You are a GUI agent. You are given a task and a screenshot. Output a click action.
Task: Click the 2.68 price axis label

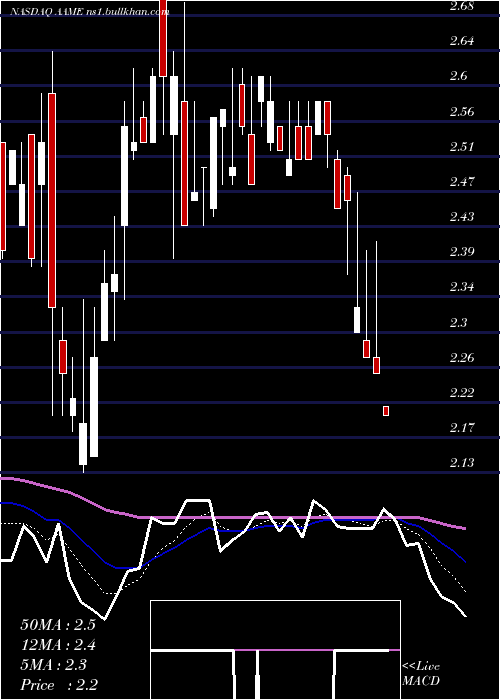[462, 6]
